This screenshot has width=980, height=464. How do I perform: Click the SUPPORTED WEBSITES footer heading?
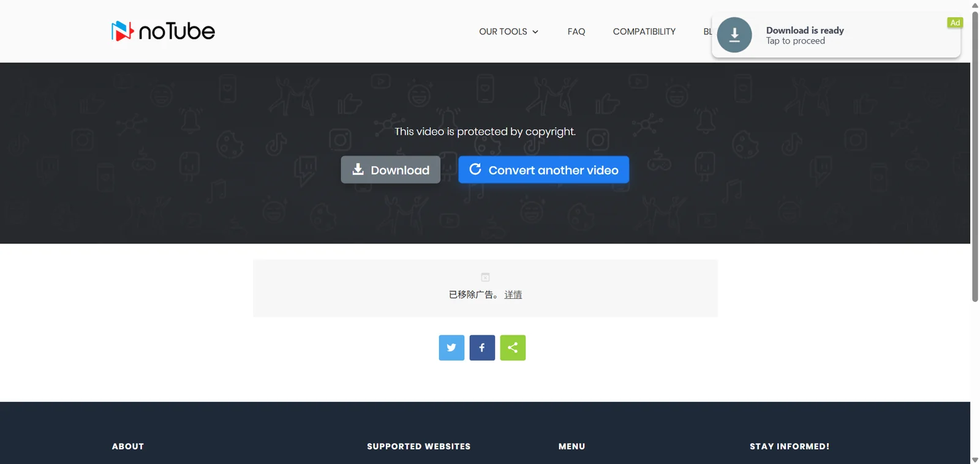click(x=419, y=446)
